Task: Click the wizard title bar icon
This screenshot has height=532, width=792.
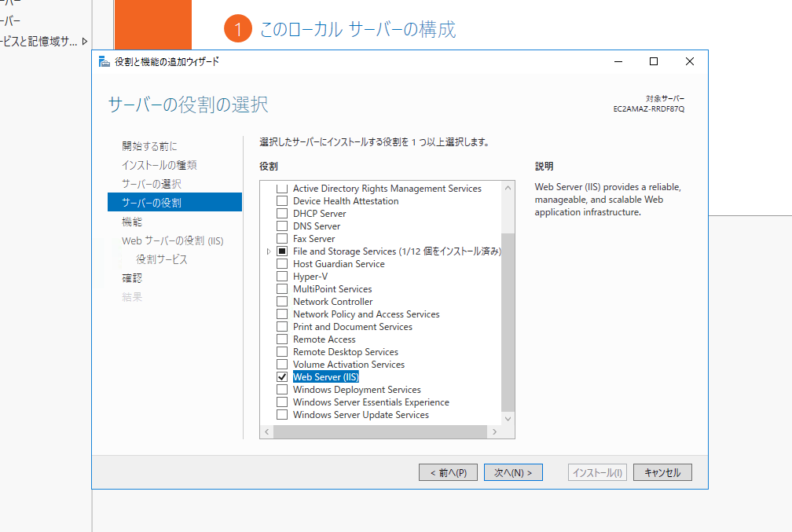Action: (104, 61)
